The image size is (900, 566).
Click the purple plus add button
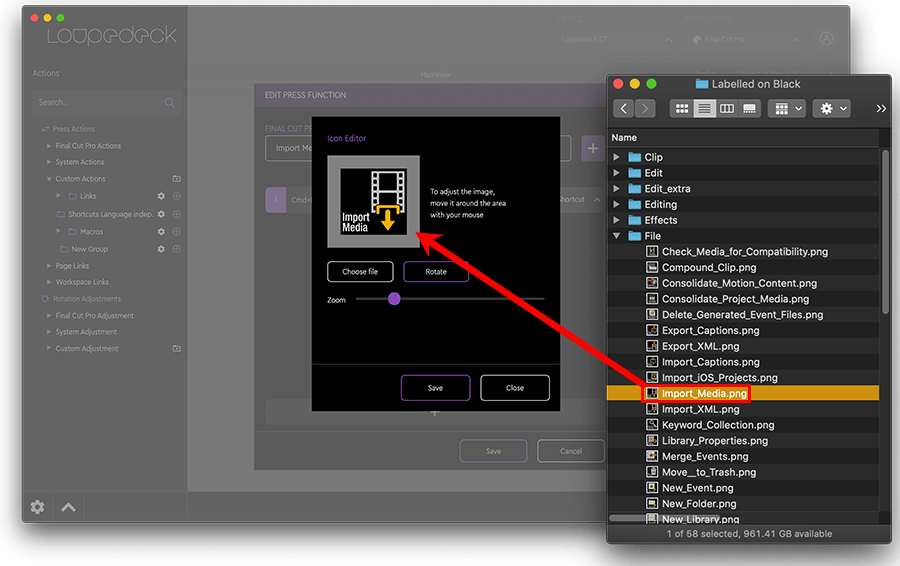coord(592,149)
